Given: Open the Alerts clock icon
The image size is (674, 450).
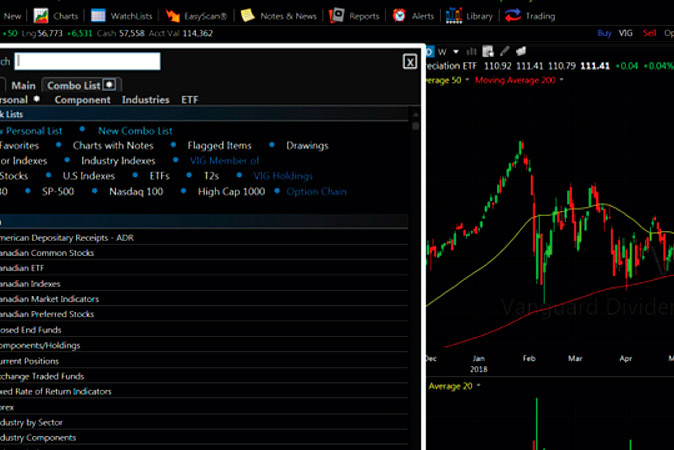Looking at the screenshot, I should pos(399,15).
